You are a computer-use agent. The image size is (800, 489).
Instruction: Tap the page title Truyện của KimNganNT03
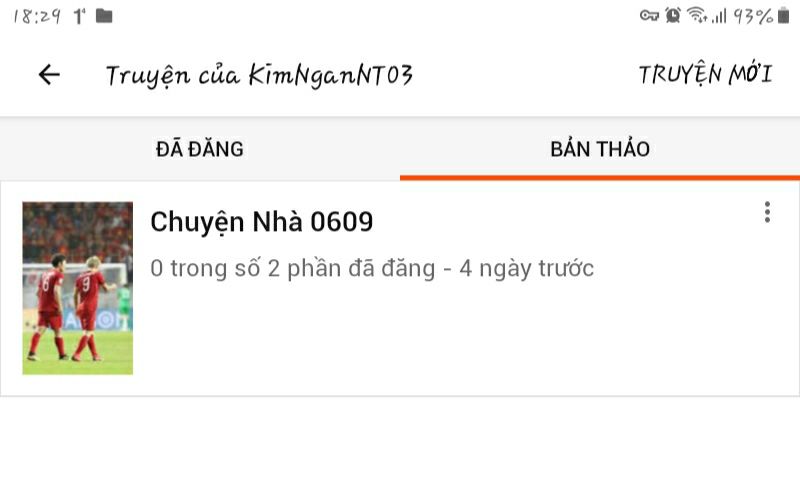[259, 76]
